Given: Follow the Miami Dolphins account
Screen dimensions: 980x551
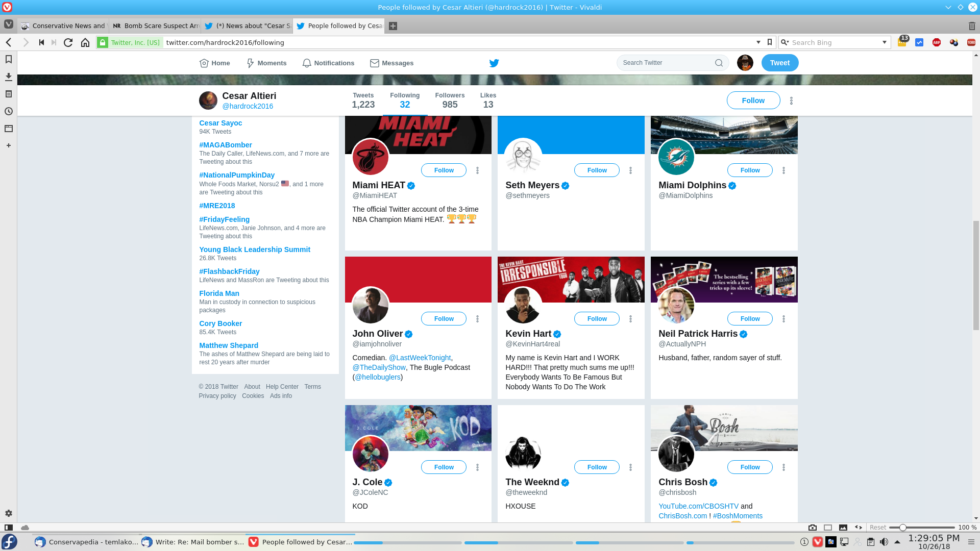Looking at the screenshot, I should pos(750,170).
